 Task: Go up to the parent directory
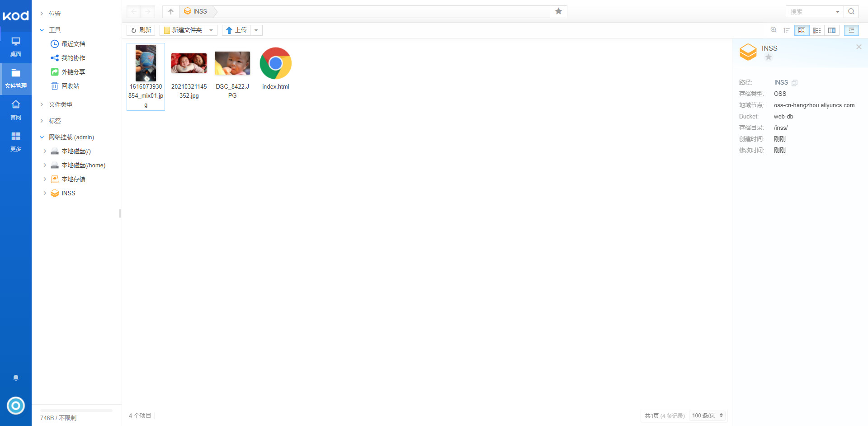[171, 12]
